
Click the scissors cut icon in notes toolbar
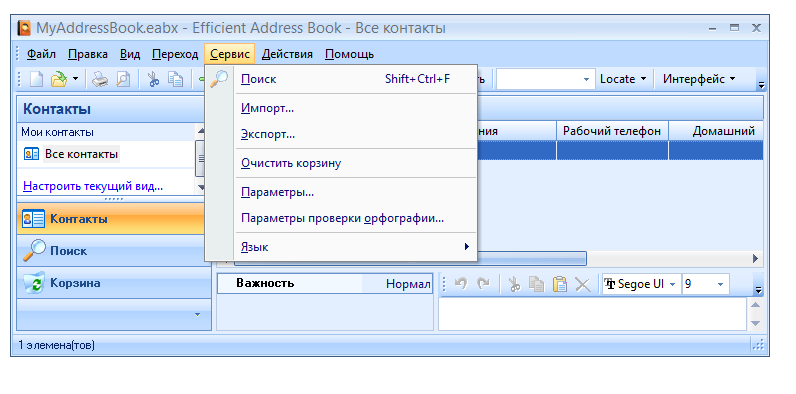[x=515, y=284]
